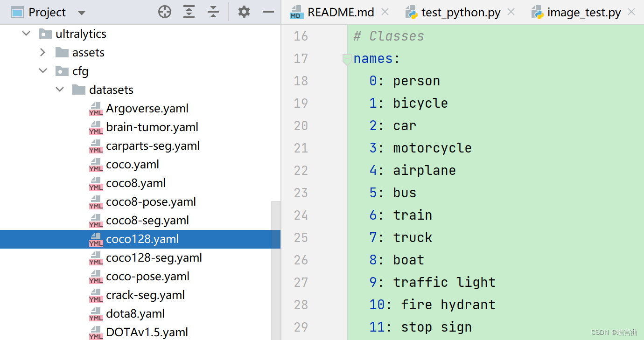Collapse the datasets folder
This screenshot has height=340, width=644.
60,90
